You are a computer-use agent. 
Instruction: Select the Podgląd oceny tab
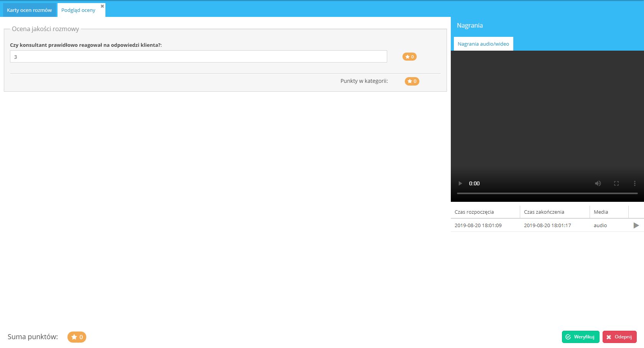pos(78,10)
